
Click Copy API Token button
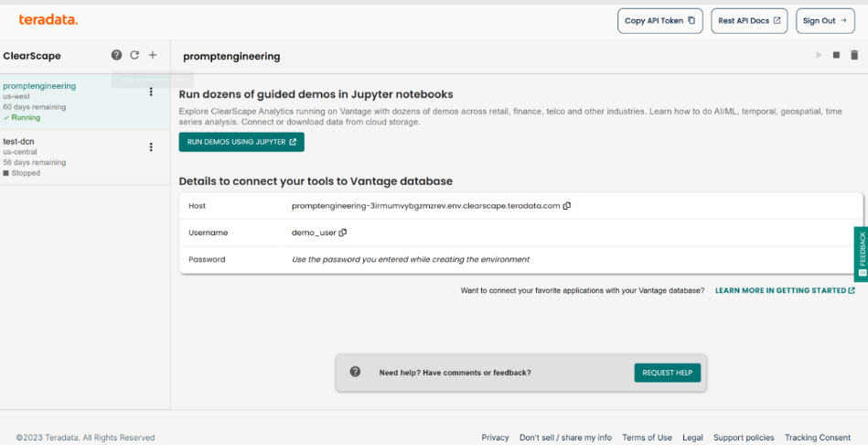[660, 21]
